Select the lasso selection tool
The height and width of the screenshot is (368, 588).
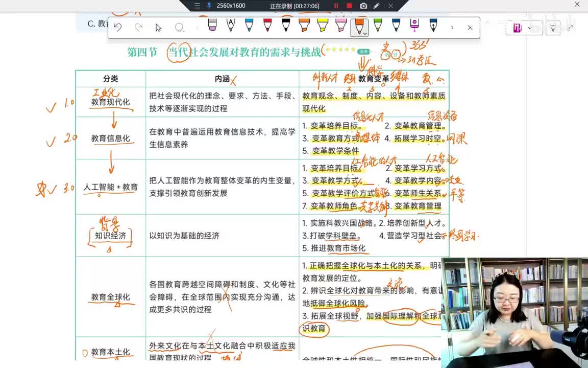tap(180, 28)
